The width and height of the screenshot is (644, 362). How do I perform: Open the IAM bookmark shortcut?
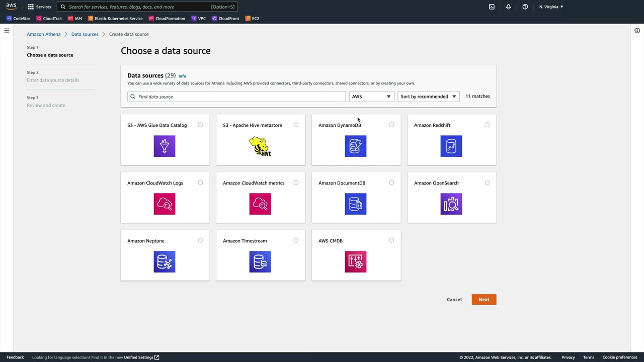74,19
